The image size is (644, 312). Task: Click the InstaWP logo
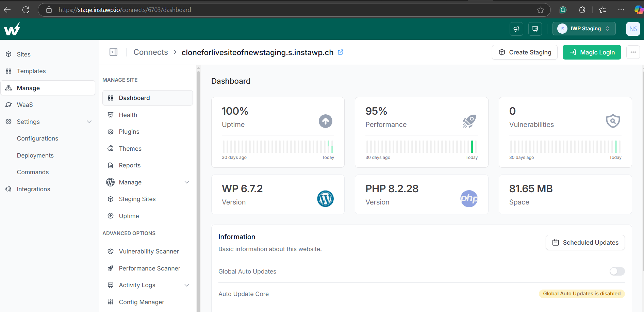(12, 29)
